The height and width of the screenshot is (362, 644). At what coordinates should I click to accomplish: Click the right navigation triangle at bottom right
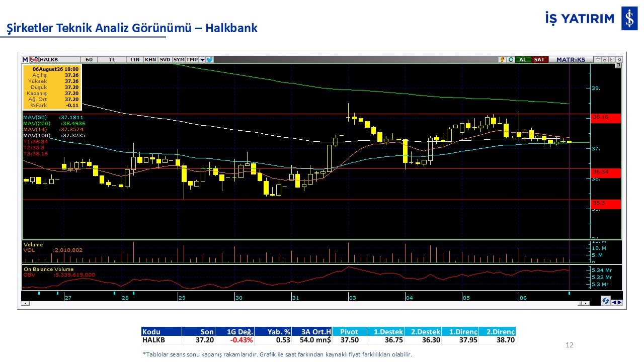point(619,302)
